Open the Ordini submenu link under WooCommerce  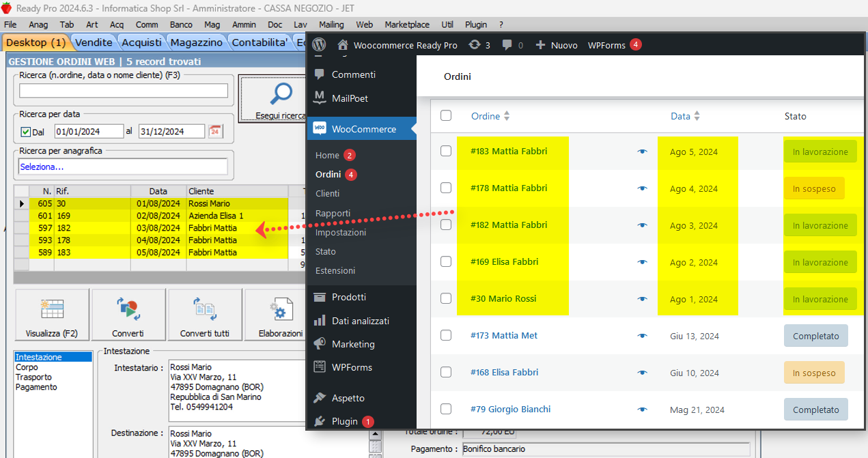pos(328,175)
